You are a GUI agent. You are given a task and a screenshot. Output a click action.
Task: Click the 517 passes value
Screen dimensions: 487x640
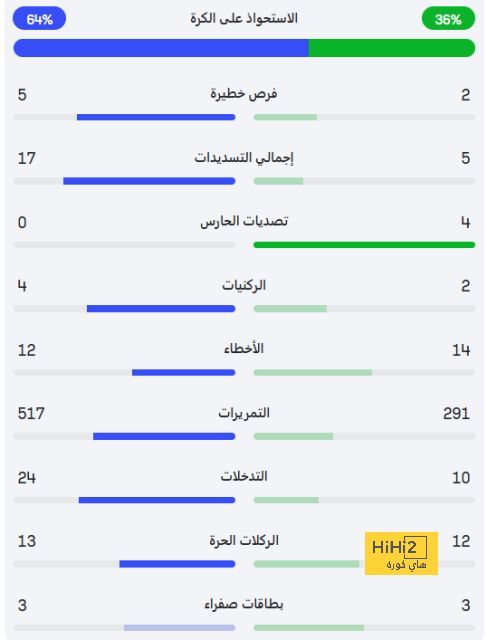coord(31,413)
